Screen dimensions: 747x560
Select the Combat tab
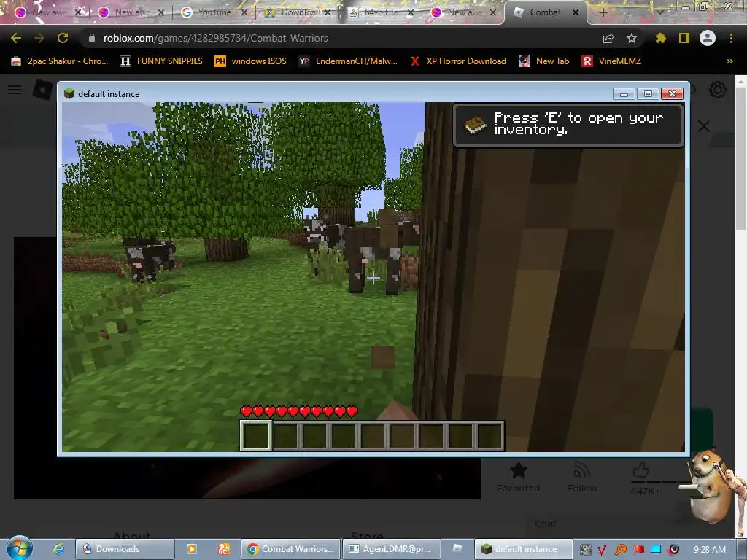[x=546, y=12]
